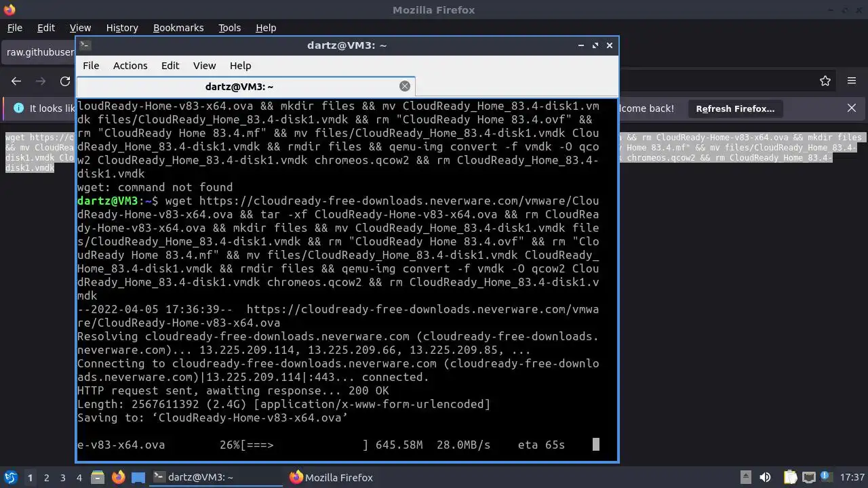Open the removable media eject tray icon
This screenshot has height=488, width=868.
pyautogui.click(x=745, y=477)
